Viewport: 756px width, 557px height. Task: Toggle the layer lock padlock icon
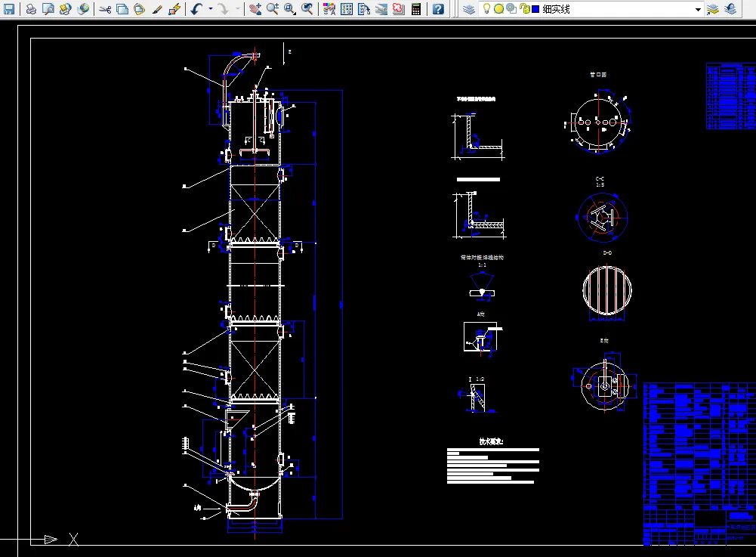pyautogui.click(x=525, y=8)
